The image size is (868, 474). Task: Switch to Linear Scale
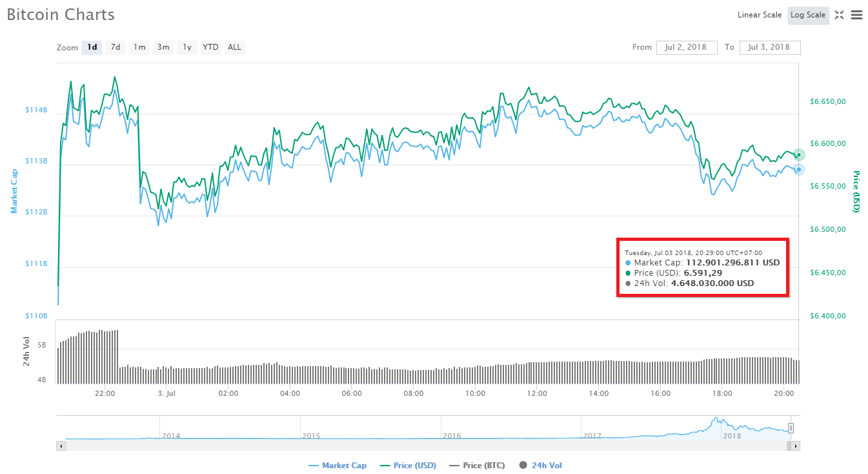[759, 15]
